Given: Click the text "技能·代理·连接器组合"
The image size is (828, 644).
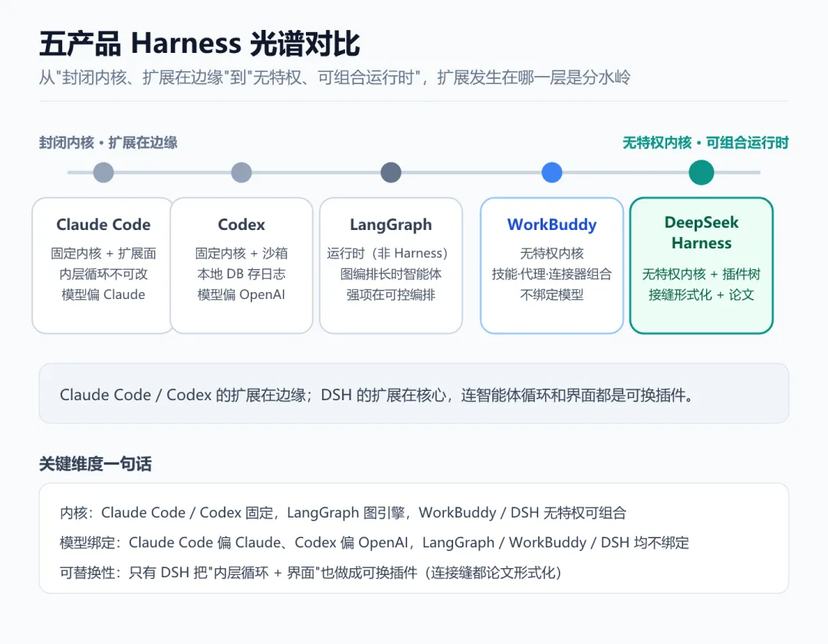Looking at the screenshot, I should click(552, 274).
